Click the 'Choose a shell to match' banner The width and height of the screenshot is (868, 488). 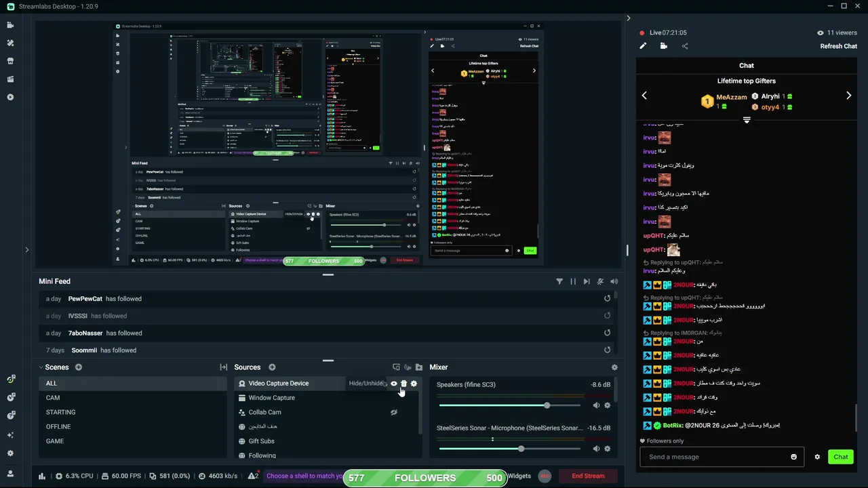(x=304, y=476)
